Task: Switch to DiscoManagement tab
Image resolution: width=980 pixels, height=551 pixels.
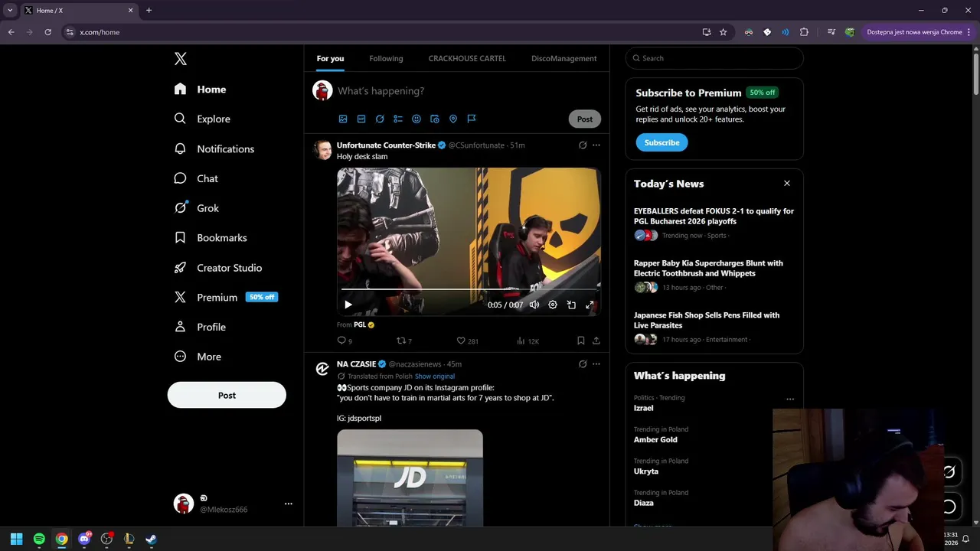Action: click(x=563, y=58)
